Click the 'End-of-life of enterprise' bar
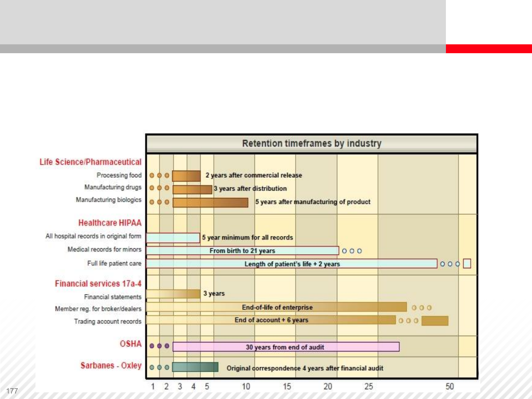 coord(276,307)
